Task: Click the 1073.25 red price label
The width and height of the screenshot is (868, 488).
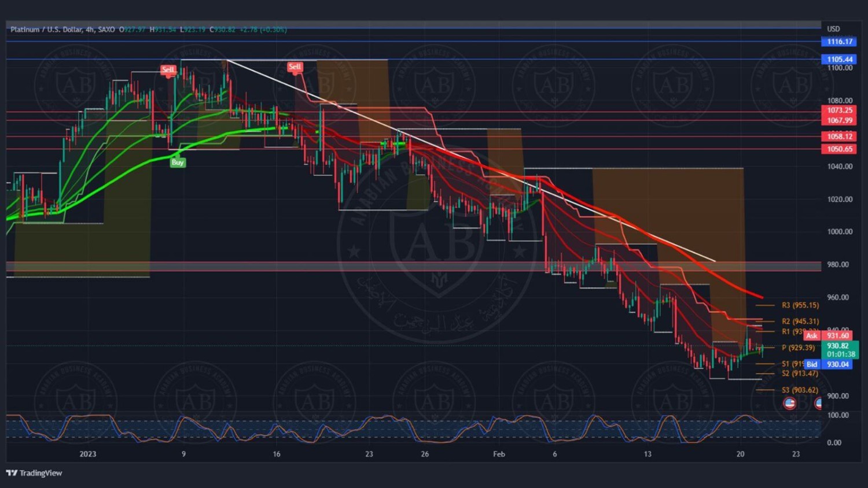Action: [x=839, y=110]
